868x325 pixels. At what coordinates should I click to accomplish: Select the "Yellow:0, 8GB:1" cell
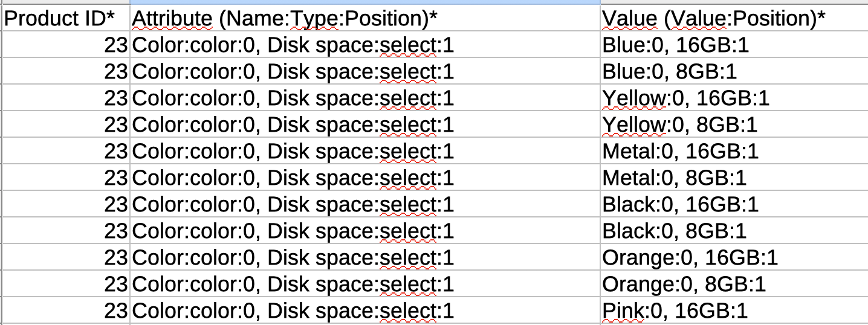click(x=679, y=124)
